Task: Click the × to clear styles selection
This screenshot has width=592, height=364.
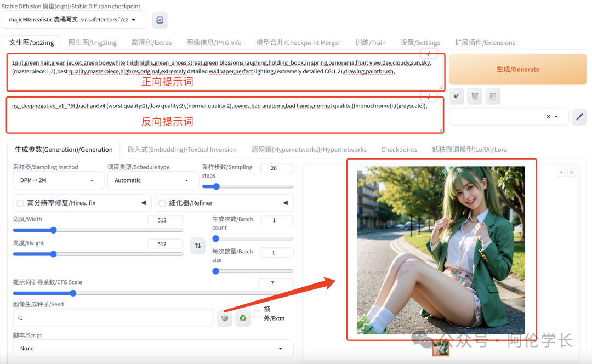Action: 548,116
